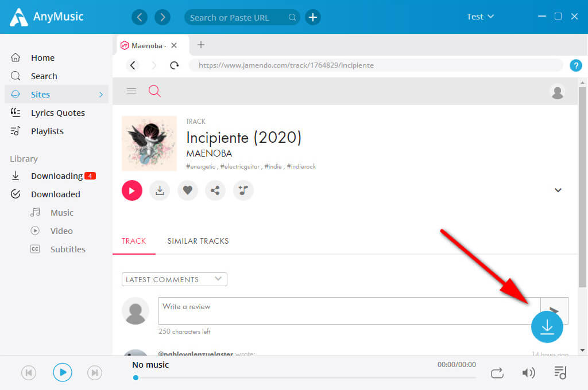588x390 pixels.
Task: Click the pink Jamendo search icon
Action: coord(154,91)
